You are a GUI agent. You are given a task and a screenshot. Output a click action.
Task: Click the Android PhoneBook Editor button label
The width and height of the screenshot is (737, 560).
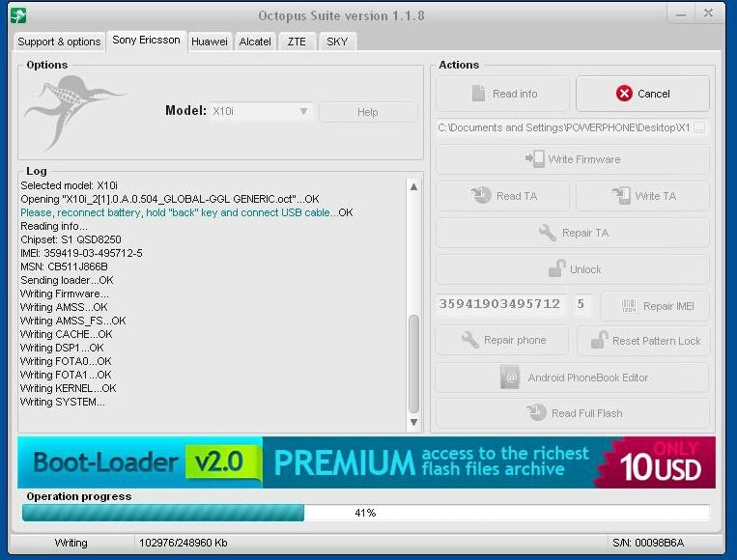coord(588,378)
